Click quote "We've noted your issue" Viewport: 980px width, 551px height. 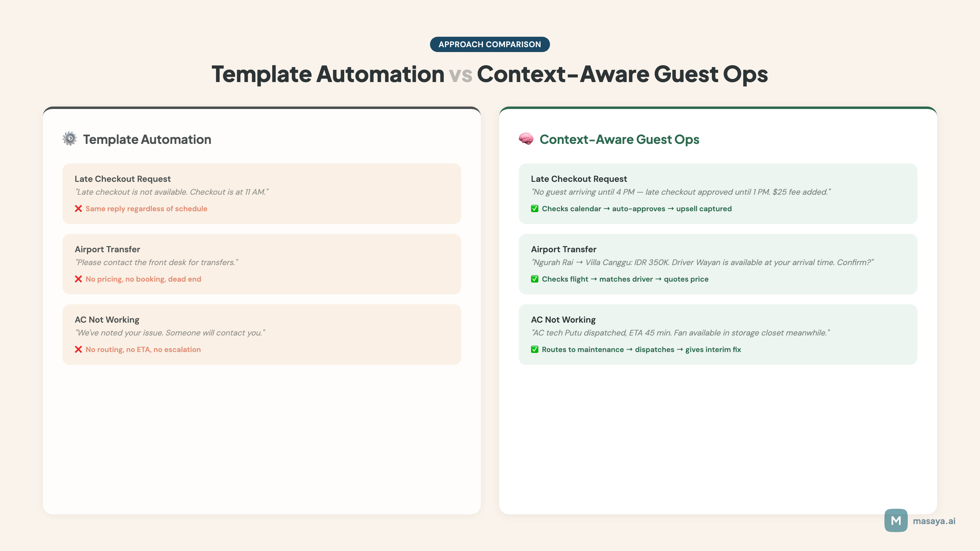170,332
